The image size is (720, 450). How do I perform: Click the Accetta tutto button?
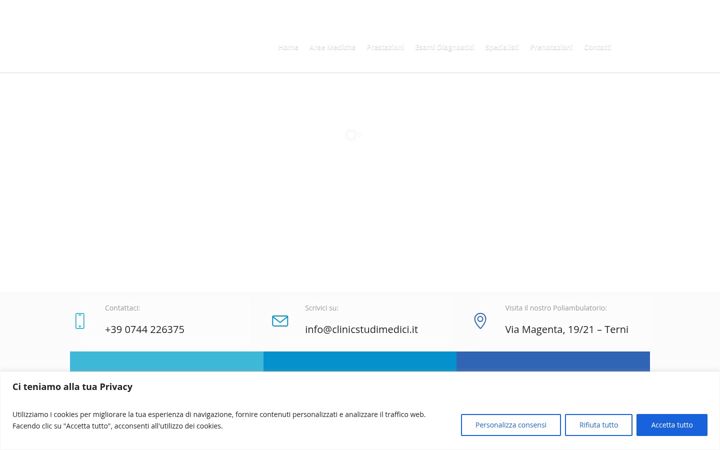672,425
